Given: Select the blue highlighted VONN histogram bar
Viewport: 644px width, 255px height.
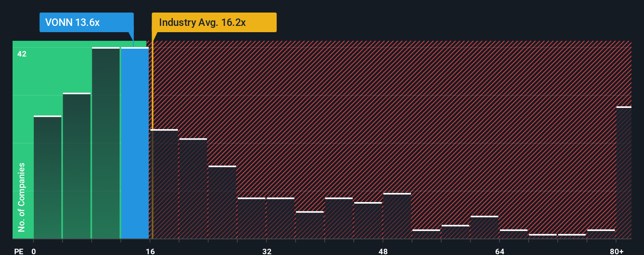Looking at the screenshot, I should coord(135,143).
